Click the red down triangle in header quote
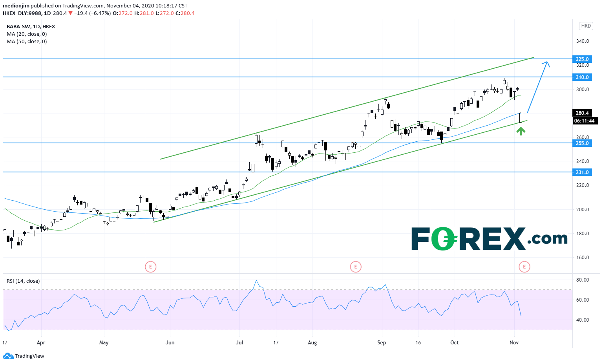Screen dimensions: 603x364 pos(70,13)
